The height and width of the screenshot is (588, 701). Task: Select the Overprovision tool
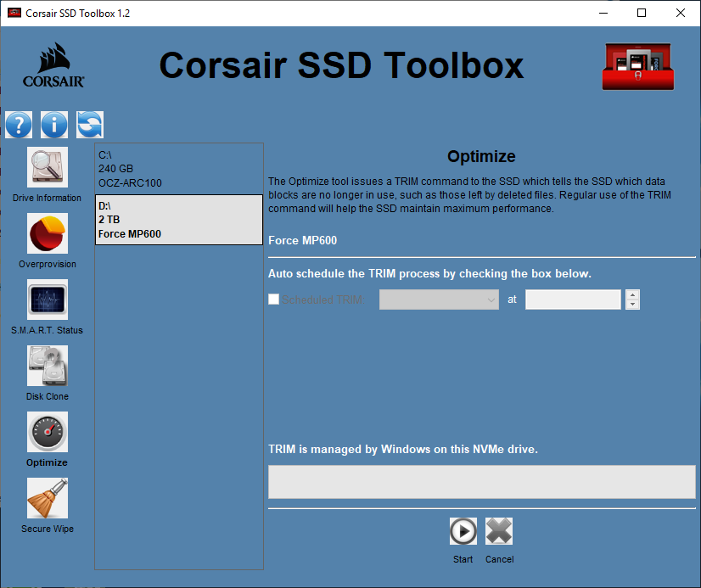(x=47, y=234)
